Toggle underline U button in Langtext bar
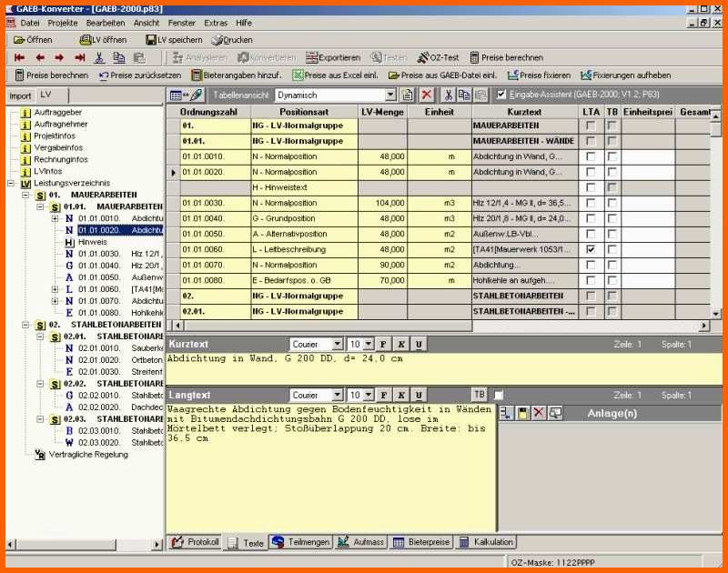This screenshot has width=728, height=573. tap(419, 396)
